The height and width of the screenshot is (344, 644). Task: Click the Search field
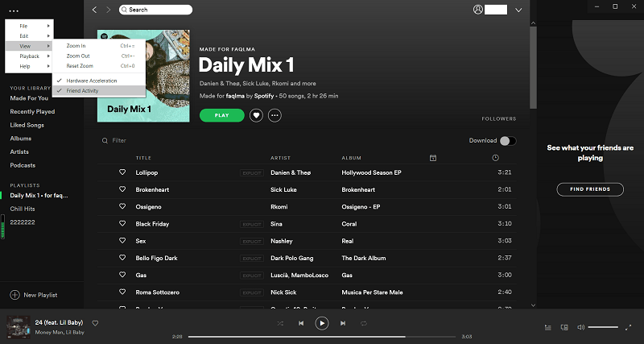[155, 10]
